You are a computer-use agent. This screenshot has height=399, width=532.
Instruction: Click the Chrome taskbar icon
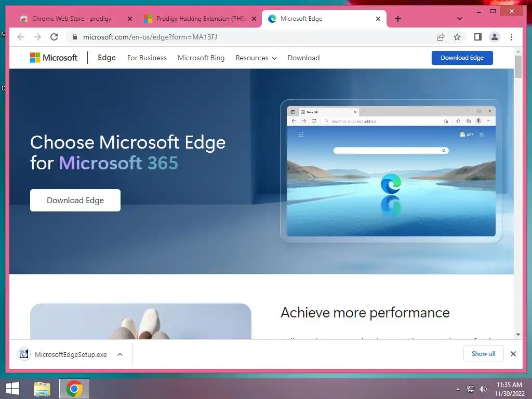[x=74, y=389]
